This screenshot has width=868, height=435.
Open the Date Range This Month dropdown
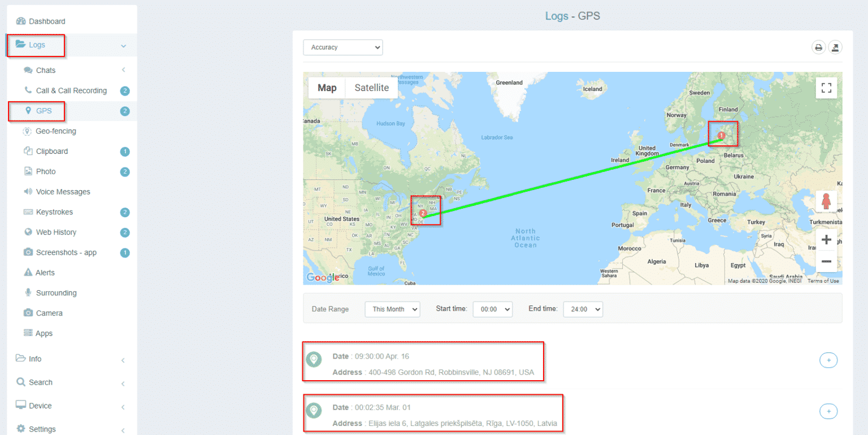point(392,309)
